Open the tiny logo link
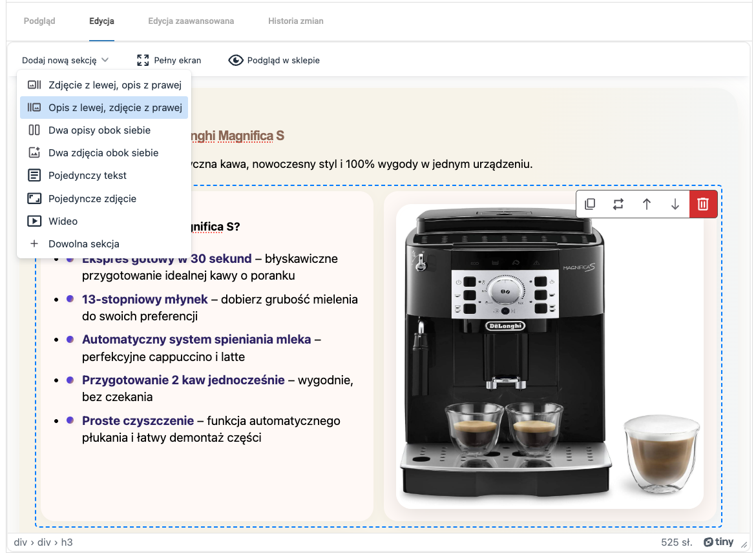Screen dimensions: 756x558 [x=719, y=542]
